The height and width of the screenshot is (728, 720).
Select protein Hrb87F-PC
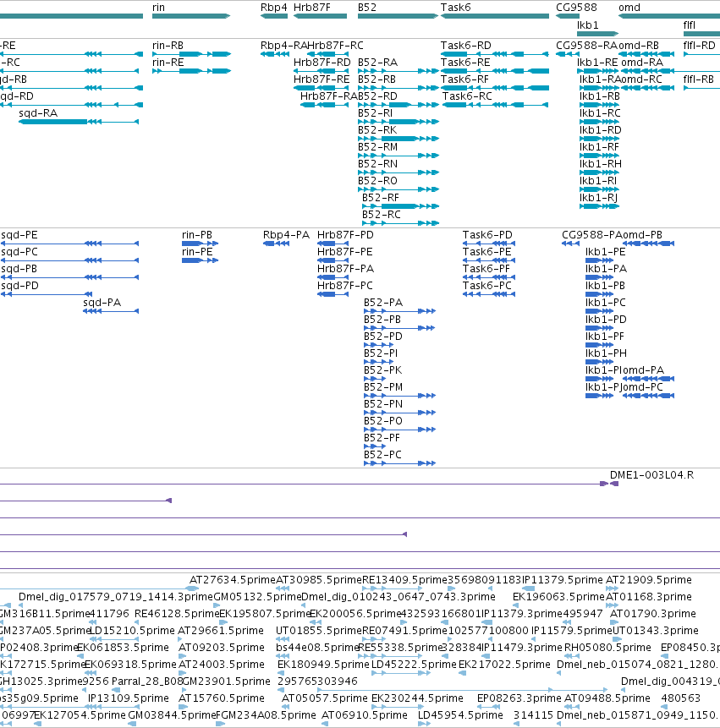(x=333, y=294)
